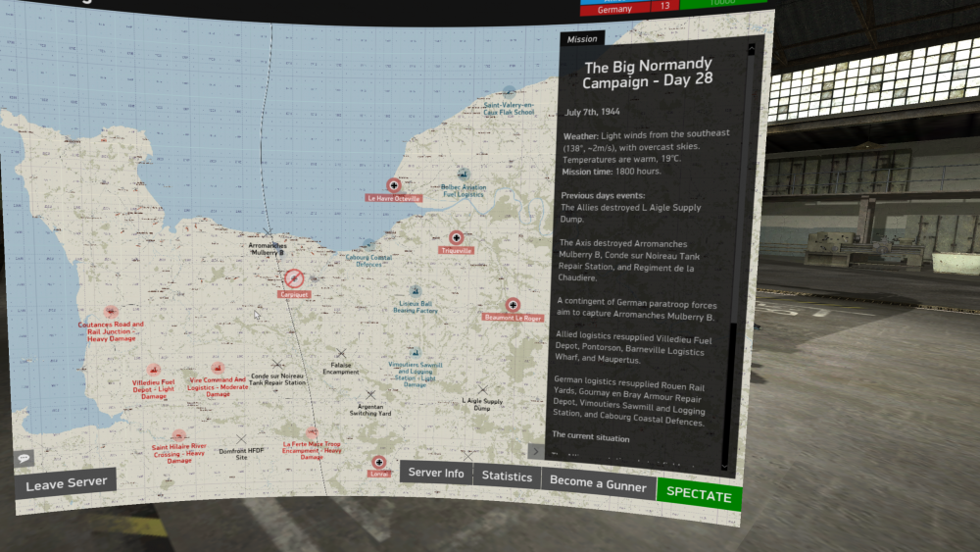
Task: Click the Le Havre Octeville label
Action: point(394,198)
